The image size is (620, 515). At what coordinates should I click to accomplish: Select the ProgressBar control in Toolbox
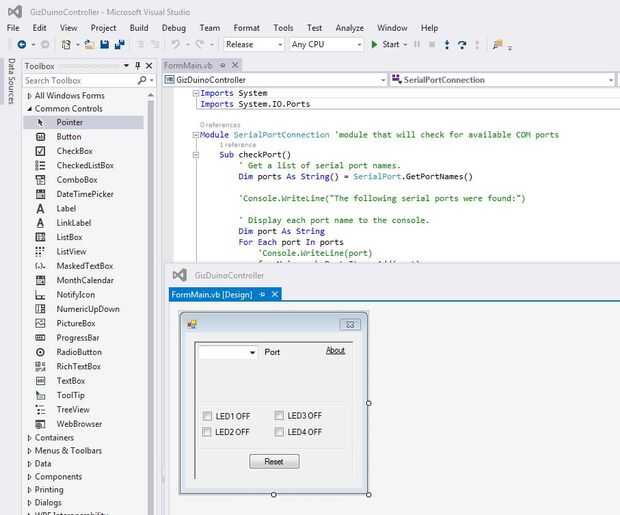[x=79, y=338]
